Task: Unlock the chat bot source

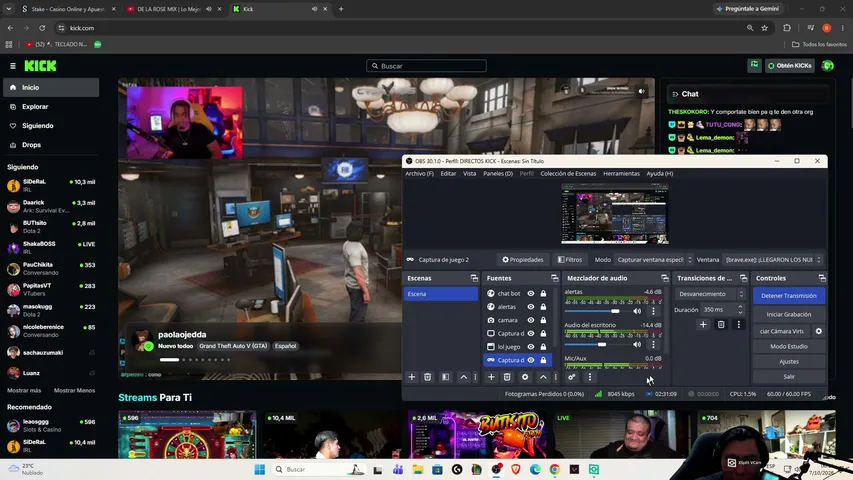Action: click(x=543, y=293)
